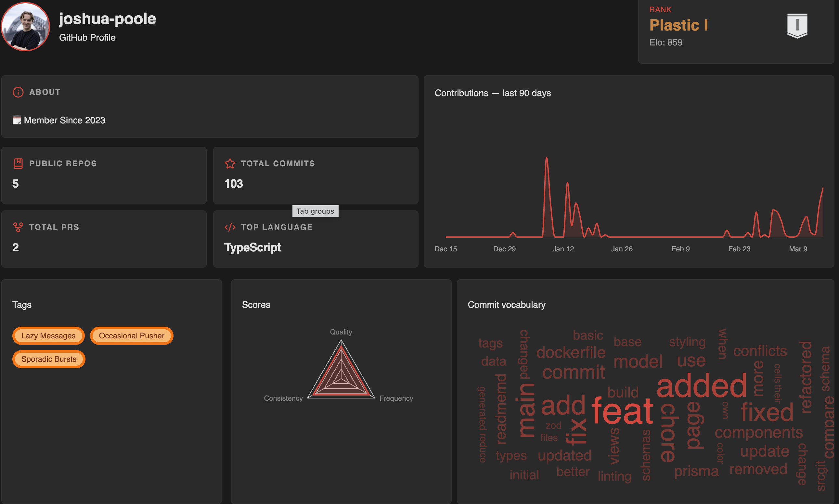Click the Top Language code brackets icon
Viewport: 839px width, 504px height.
[x=230, y=227]
